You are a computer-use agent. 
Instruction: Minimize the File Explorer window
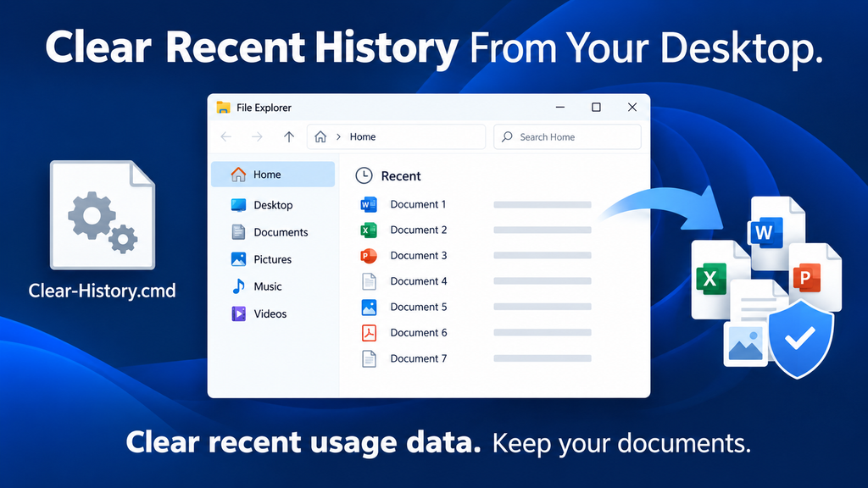click(x=560, y=107)
